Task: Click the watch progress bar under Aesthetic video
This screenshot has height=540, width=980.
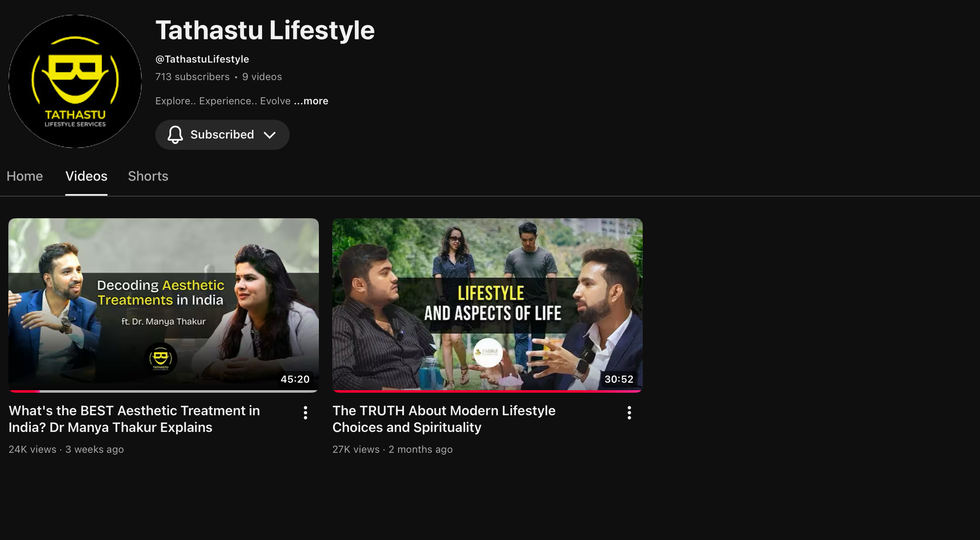Action: pyautogui.click(x=163, y=391)
